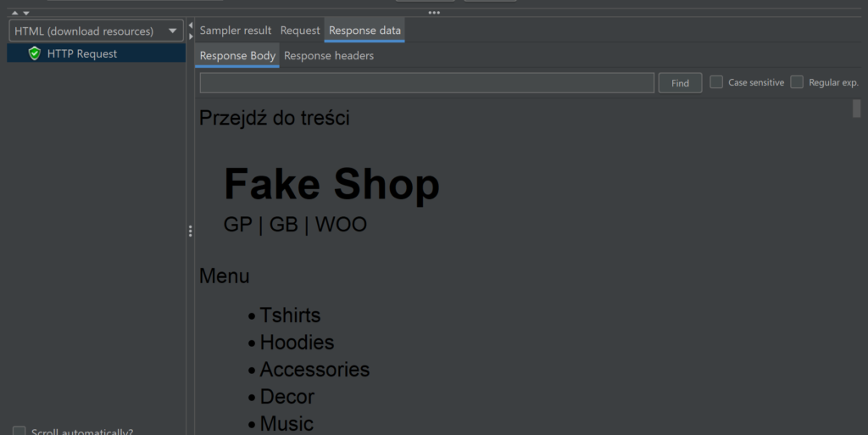The width and height of the screenshot is (868, 435).
Task: Open the Request tab
Action: click(x=300, y=31)
